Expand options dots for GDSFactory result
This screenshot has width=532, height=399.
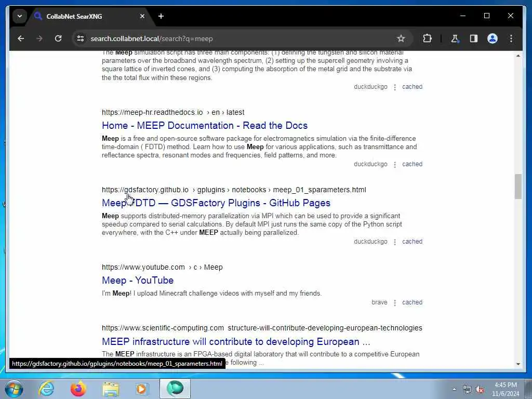pyautogui.click(x=395, y=242)
